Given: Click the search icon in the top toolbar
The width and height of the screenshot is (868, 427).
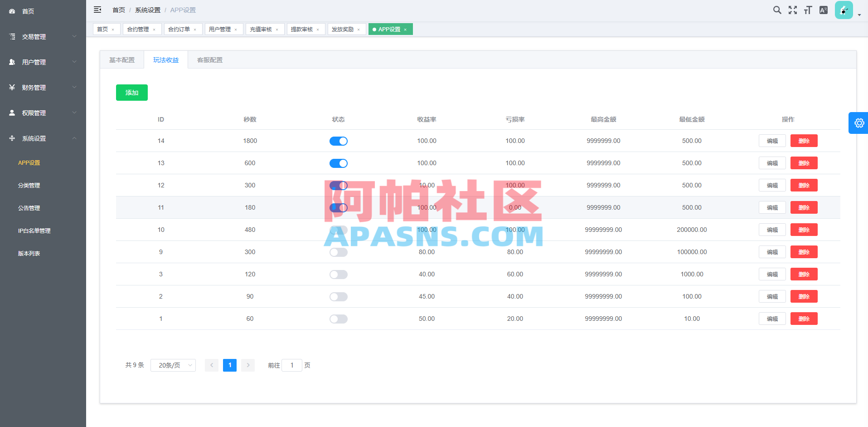Looking at the screenshot, I should pos(777,10).
